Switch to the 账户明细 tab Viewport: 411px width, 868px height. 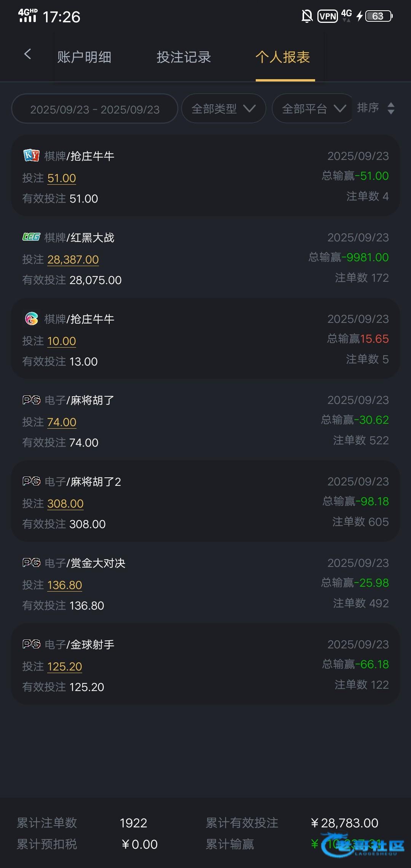pyautogui.click(x=84, y=57)
